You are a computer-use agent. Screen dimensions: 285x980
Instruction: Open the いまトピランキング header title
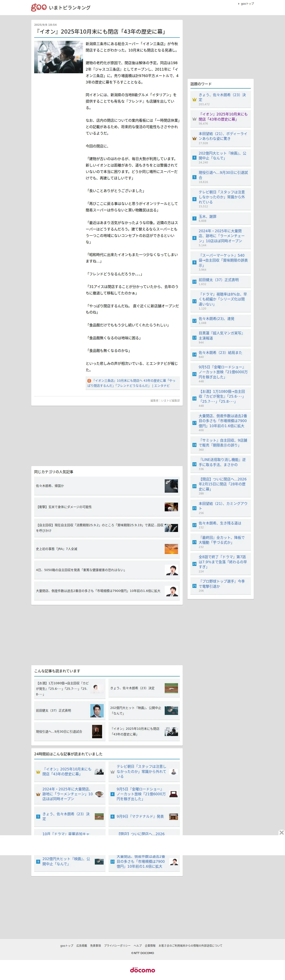pos(70,8)
